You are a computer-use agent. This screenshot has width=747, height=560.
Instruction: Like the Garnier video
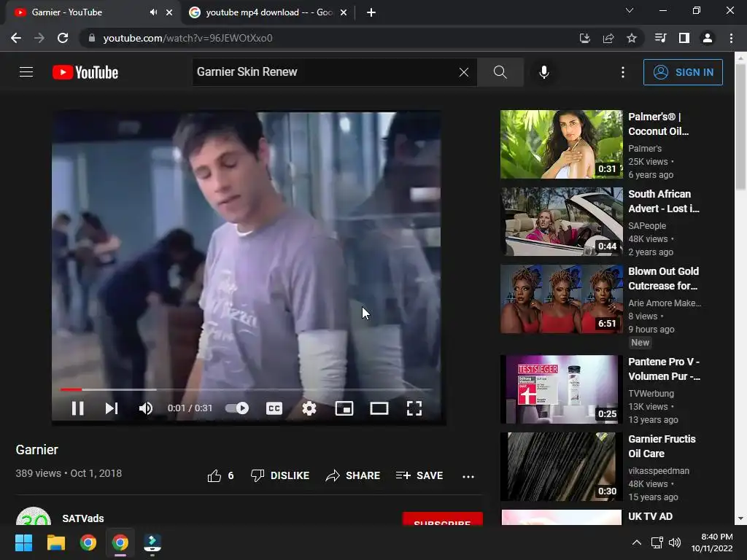point(220,475)
